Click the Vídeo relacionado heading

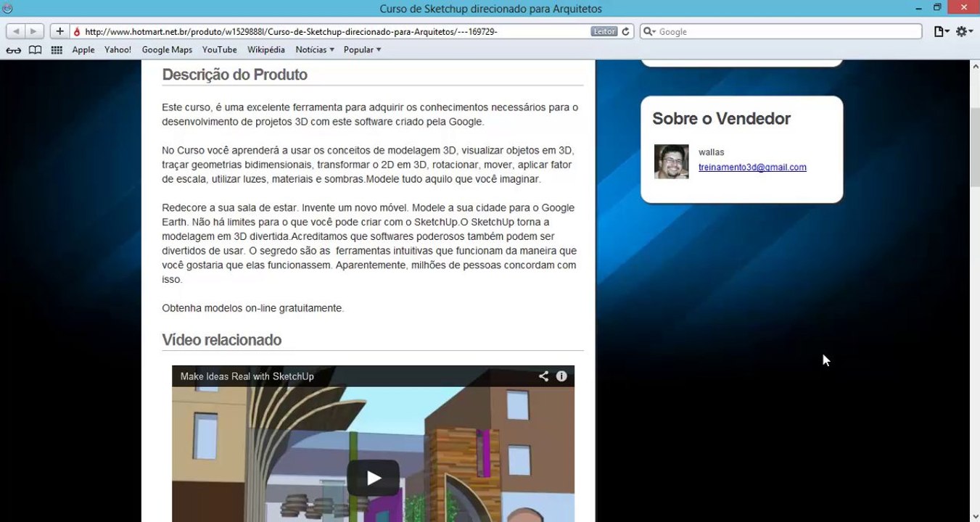coord(221,340)
